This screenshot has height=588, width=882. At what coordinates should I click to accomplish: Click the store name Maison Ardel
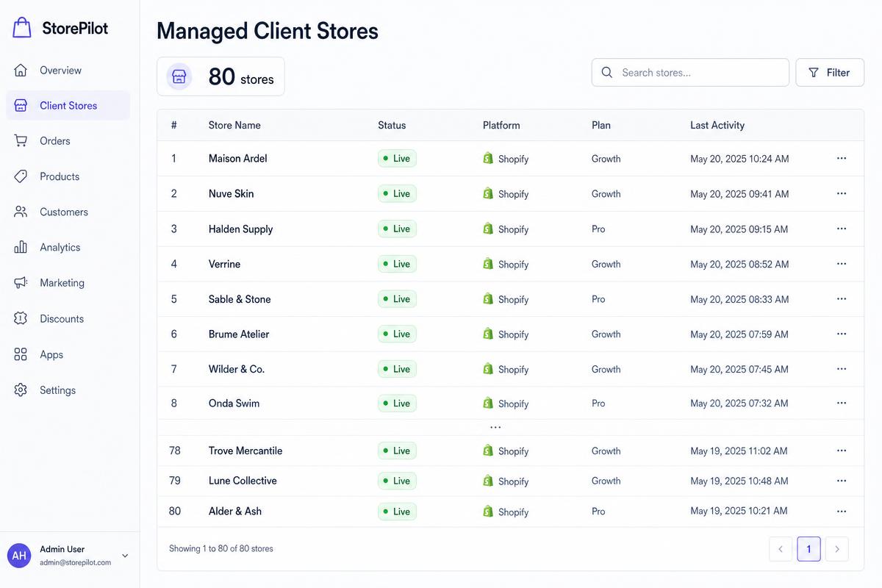[x=238, y=158]
